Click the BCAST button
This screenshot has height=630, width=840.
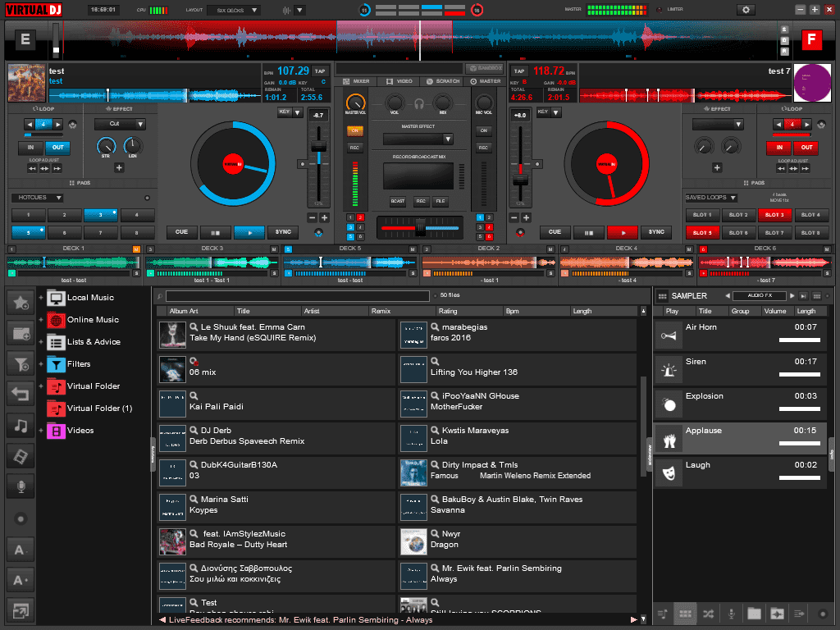398,202
